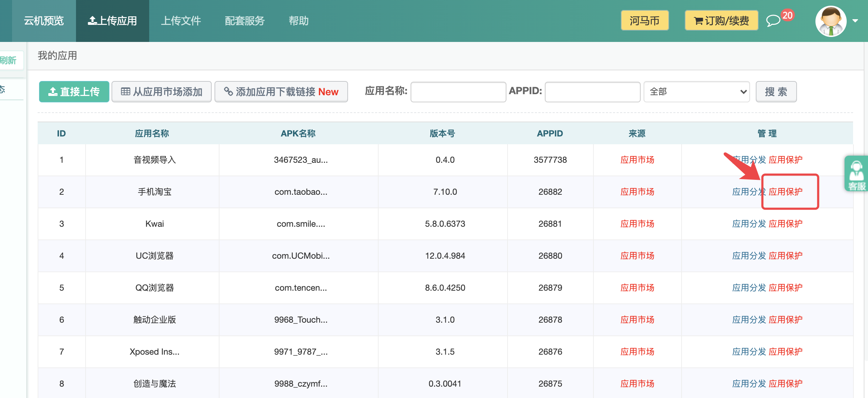This screenshot has width=868, height=398.
Task: Focus the 应用名称 input field
Action: coord(458,92)
